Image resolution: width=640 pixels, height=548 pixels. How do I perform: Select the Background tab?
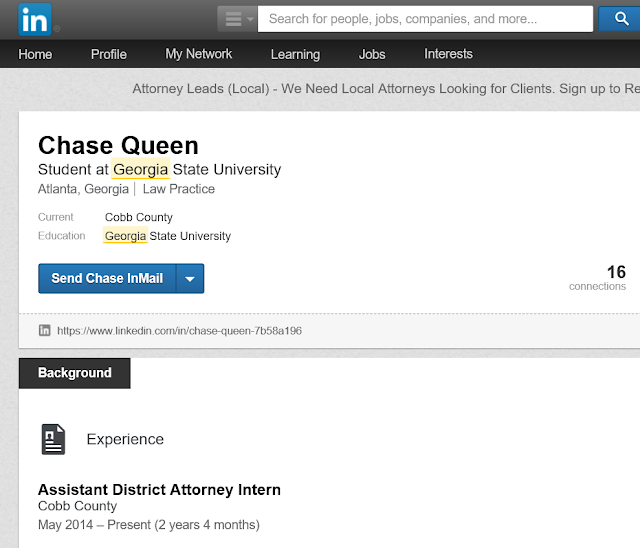pyautogui.click(x=75, y=373)
